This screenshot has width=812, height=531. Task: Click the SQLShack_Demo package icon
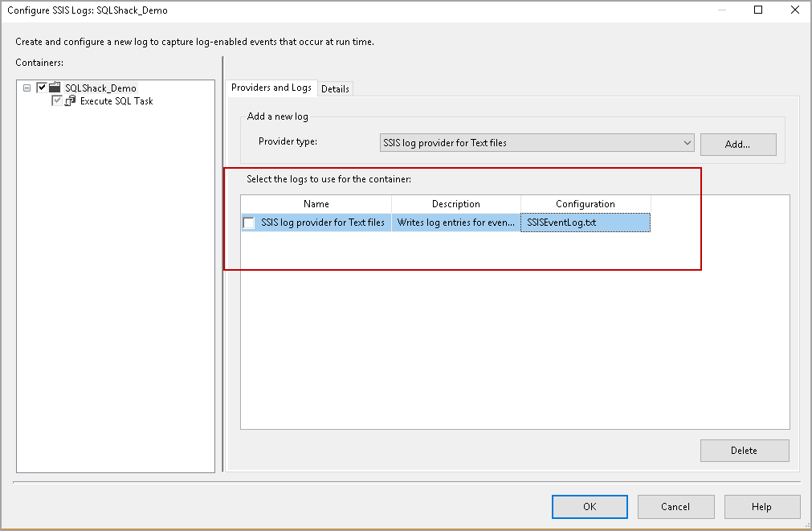point(54,88)
